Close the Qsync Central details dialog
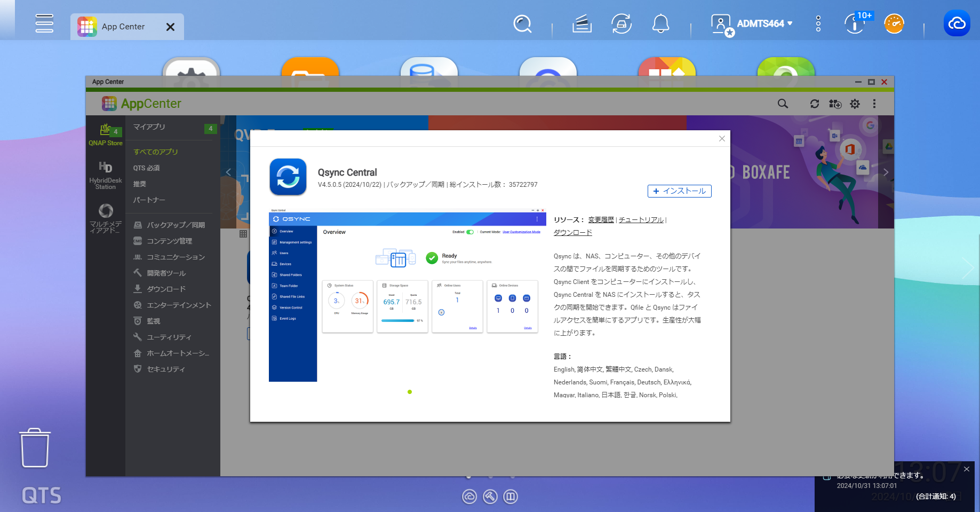Image resolution: width=980 pixels, height=512 pixels. point(722,139)
